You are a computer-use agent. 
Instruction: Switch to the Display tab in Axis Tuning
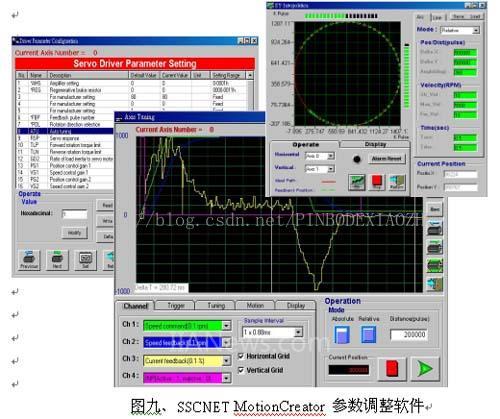coord(295,306)
